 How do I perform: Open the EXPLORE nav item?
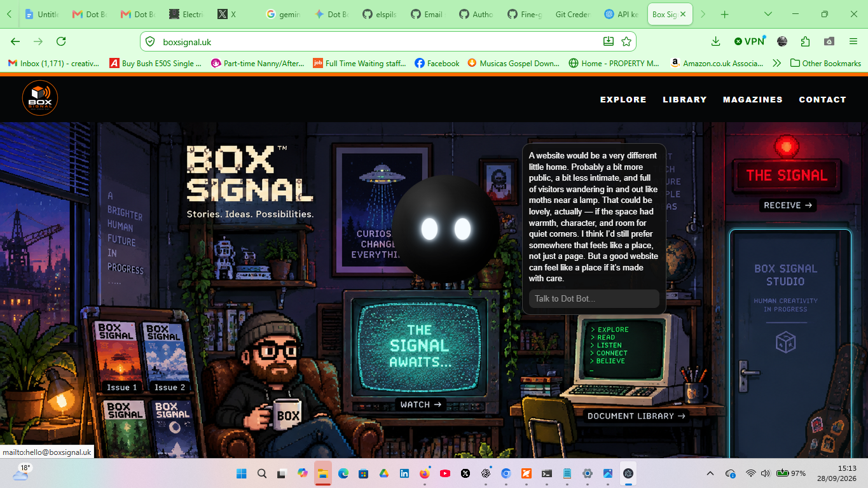pos(623,99)
